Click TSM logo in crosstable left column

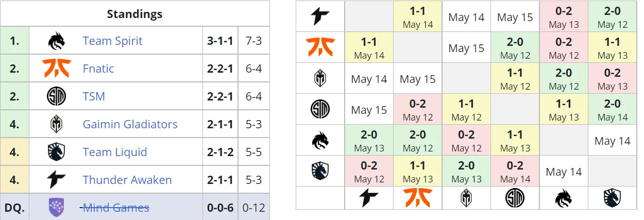[320, 109]
